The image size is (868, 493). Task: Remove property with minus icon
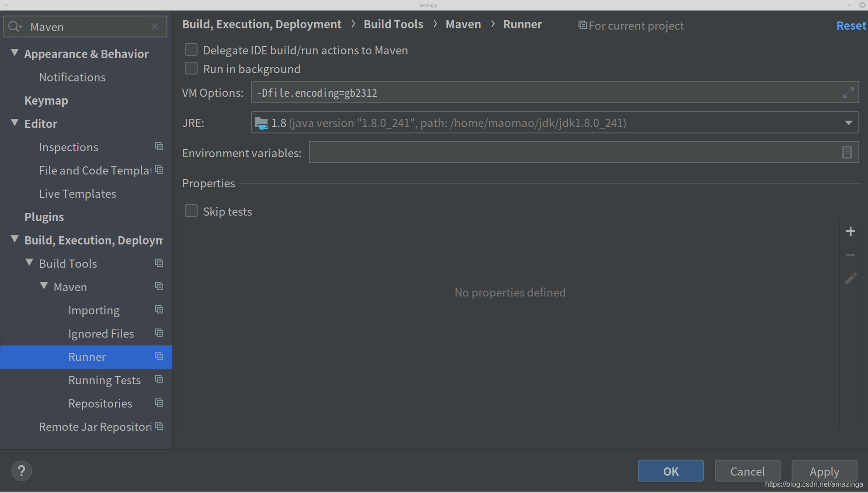(851, 255)
